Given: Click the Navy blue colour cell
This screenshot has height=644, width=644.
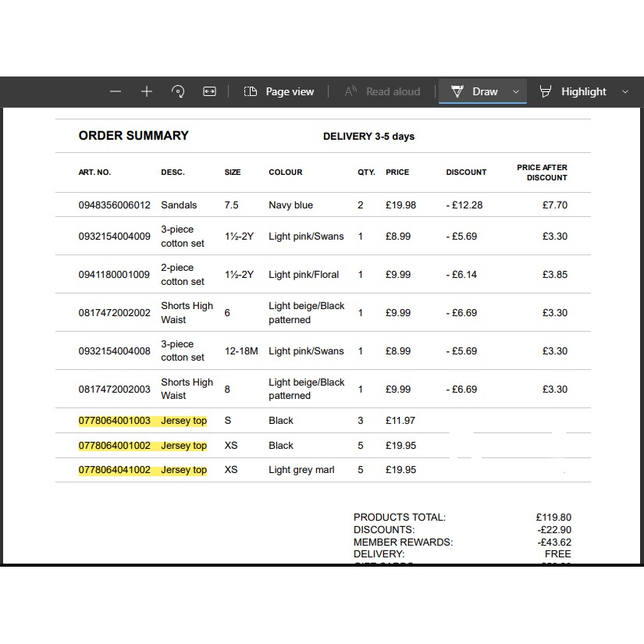Looking at the screenshot, I should coord(291,205).
